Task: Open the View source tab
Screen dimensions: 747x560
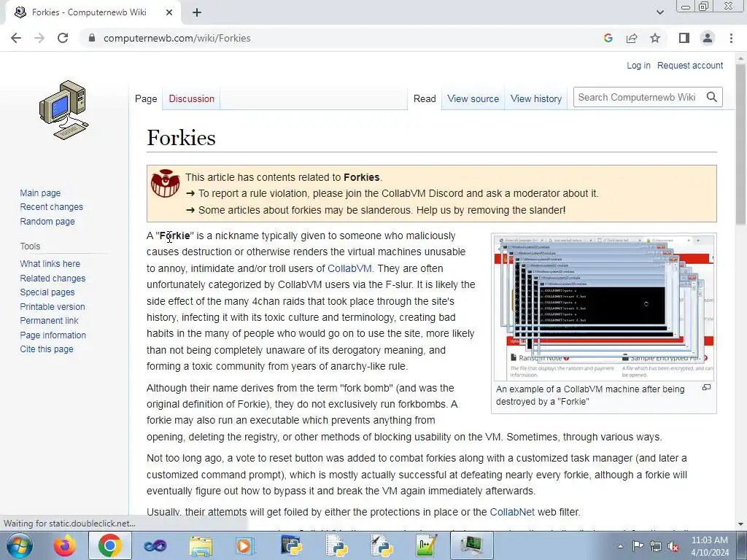Action: pos(473,98)
